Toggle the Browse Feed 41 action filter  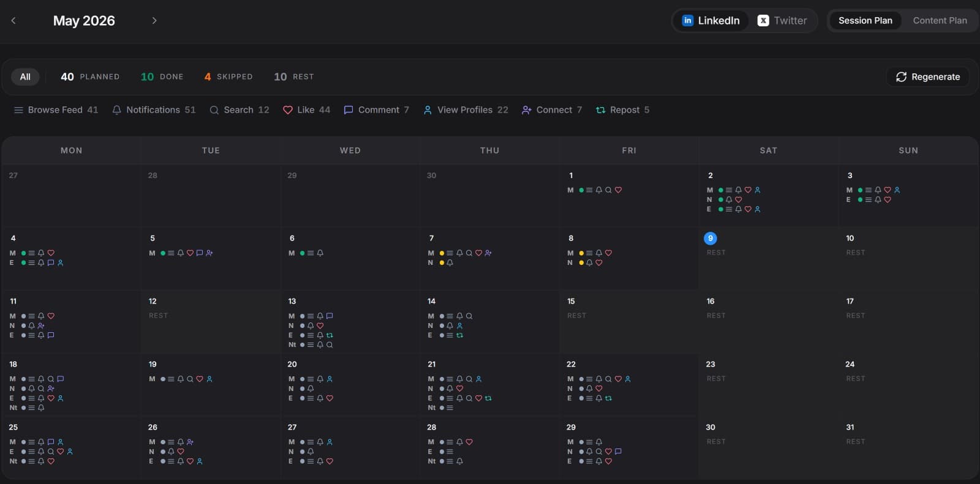(56, 110)
